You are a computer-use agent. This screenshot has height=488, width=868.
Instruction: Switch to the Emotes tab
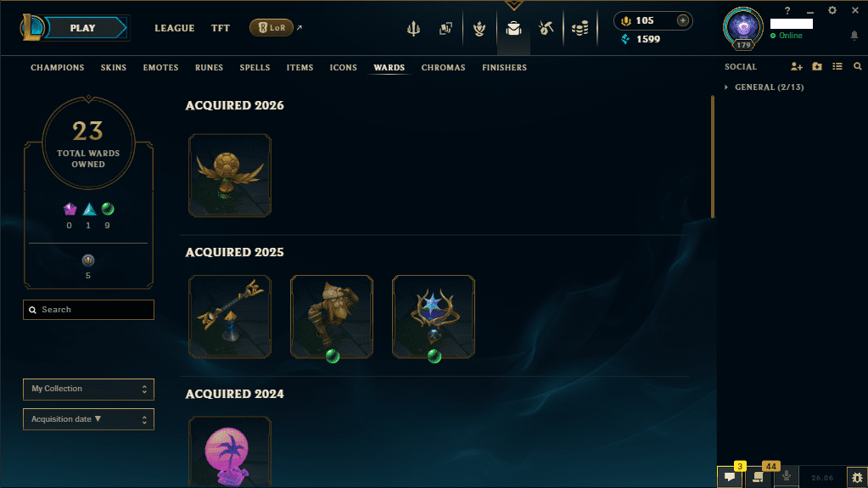(x=160, y=68)
